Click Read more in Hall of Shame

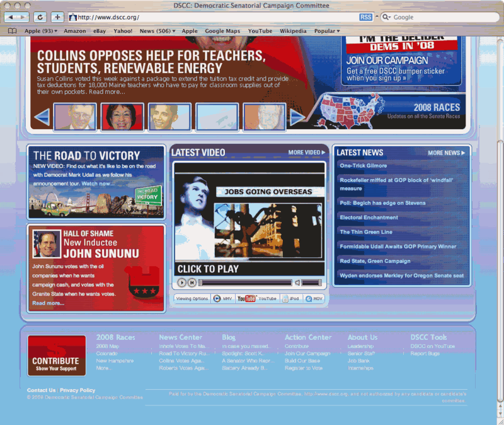tap(49, 303)
